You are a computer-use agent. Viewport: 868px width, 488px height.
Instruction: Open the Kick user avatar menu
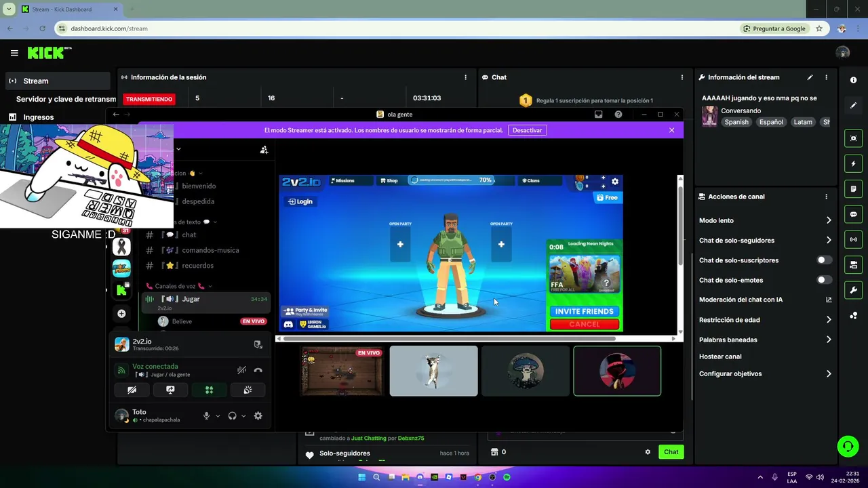(843, 53)
